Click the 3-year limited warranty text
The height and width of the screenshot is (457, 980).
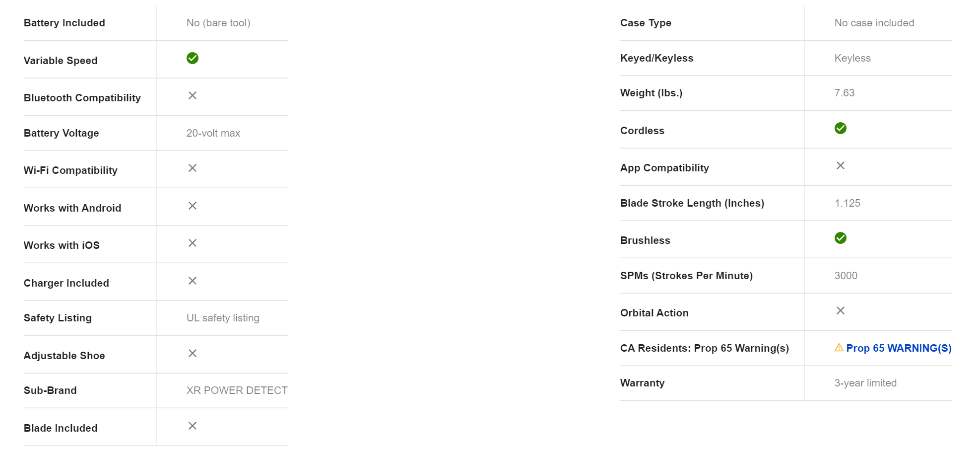865,383
